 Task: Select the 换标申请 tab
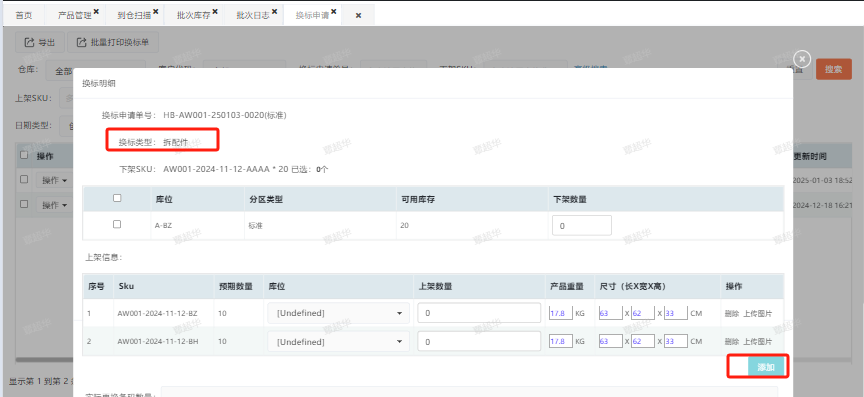(x=312, y=15)
